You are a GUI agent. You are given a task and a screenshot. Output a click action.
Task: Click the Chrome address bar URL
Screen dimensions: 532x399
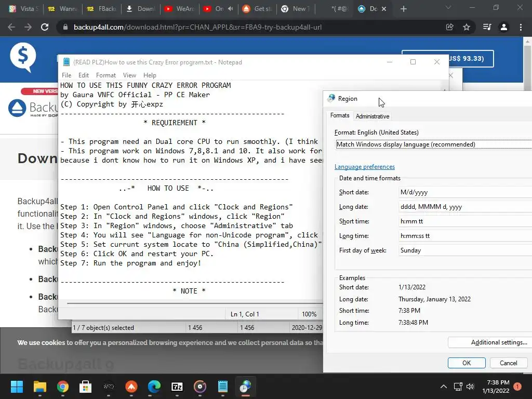[197, 27]
